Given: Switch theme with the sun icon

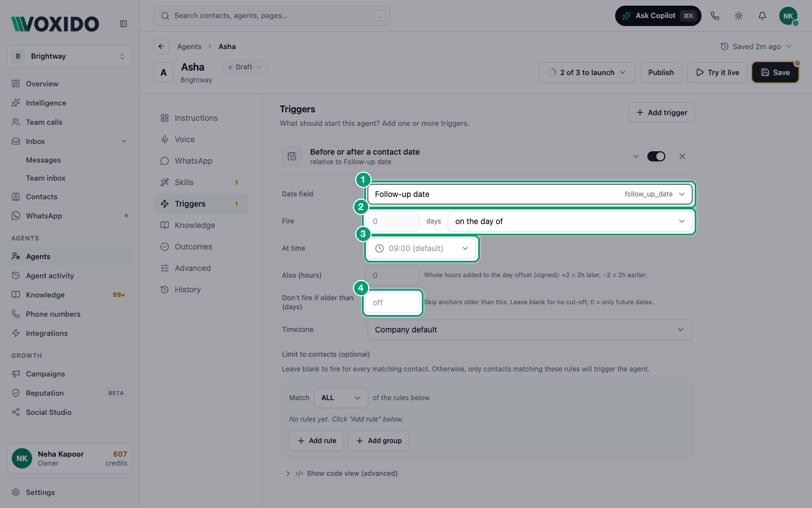Looking at the screenshot, I should [739, 16].
